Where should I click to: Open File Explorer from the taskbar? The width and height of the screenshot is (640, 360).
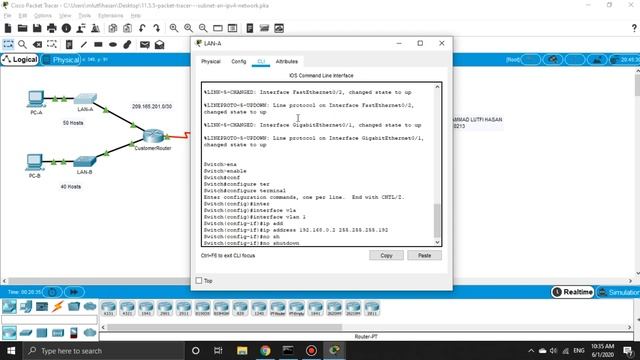[x=242, y=351]
